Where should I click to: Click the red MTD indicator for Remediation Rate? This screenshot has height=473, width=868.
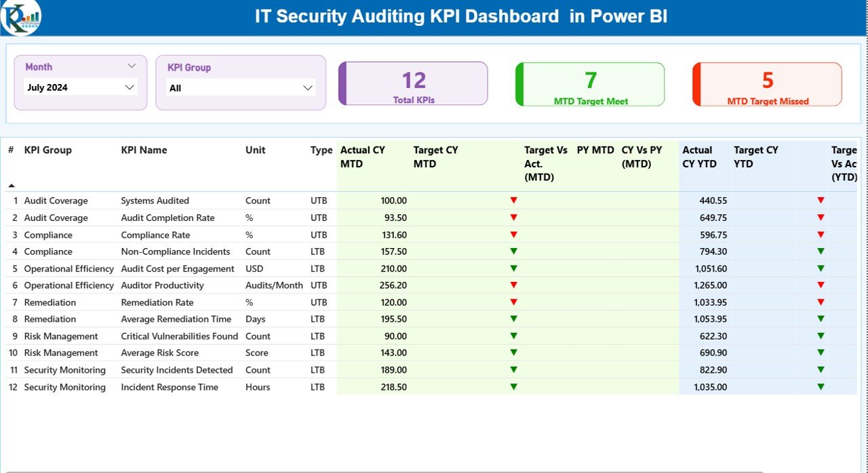click(514, 302)
